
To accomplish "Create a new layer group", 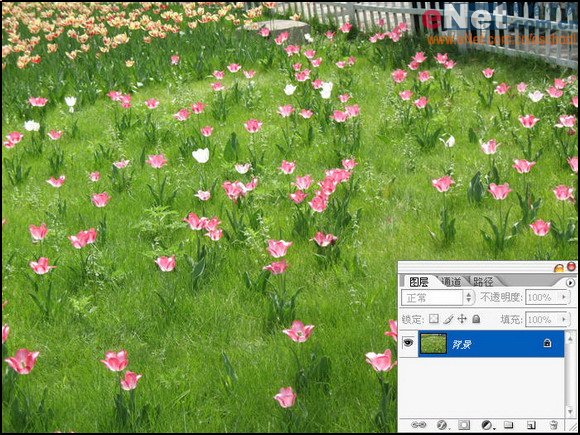I will click(509, 425).
